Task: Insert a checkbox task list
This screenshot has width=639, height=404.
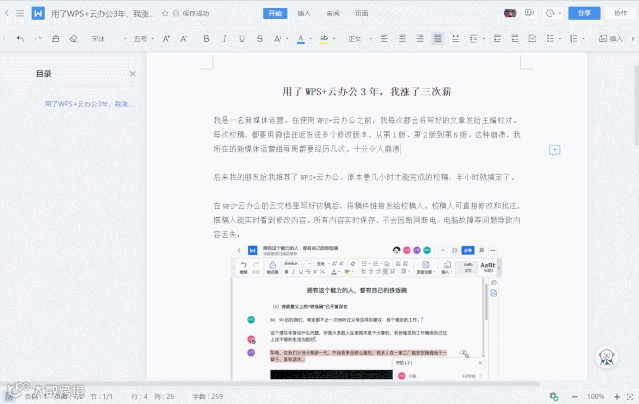Action: pyautogui.click(x=532, y=39)
